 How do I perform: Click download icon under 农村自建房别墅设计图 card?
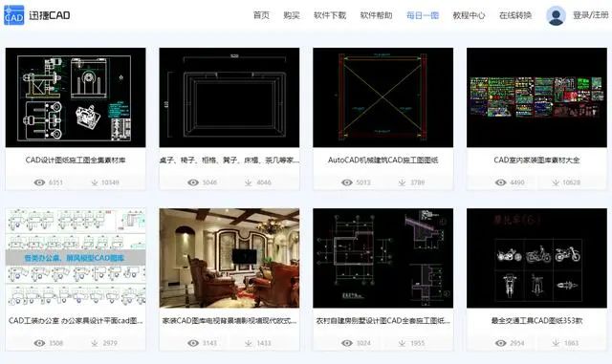pyautogui.click(x=402, y=343)
